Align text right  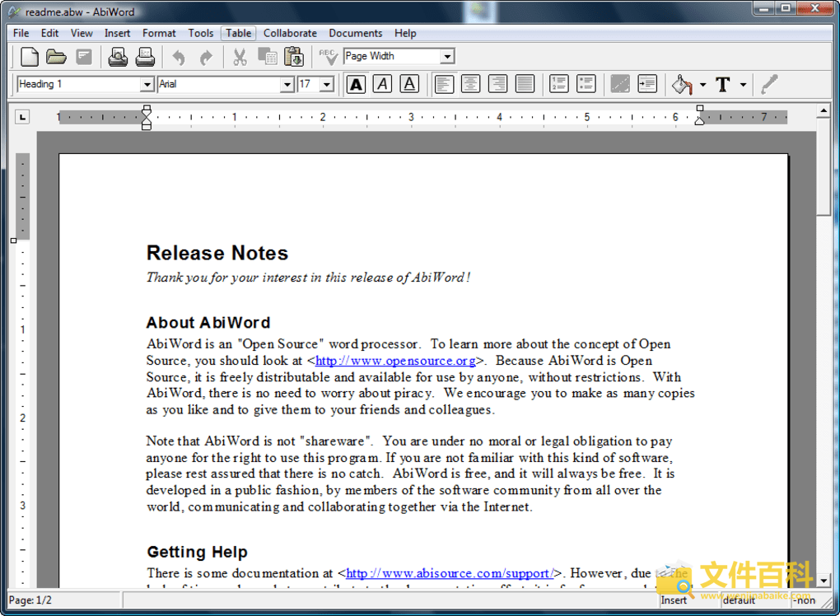(x=497, y=84)
